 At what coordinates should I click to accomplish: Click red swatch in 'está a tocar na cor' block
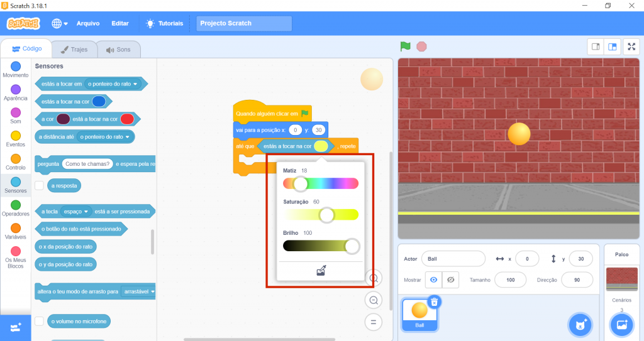[x=127, y=119]
